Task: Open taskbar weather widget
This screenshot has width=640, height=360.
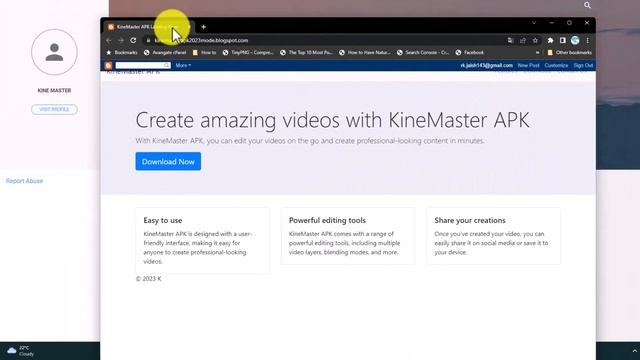Action: click(20, 351)
